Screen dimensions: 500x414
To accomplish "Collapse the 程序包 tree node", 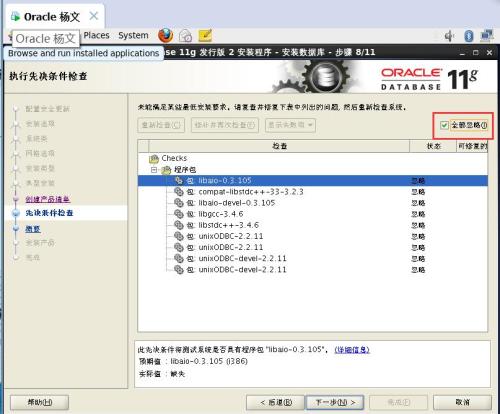I will [154, 170].
